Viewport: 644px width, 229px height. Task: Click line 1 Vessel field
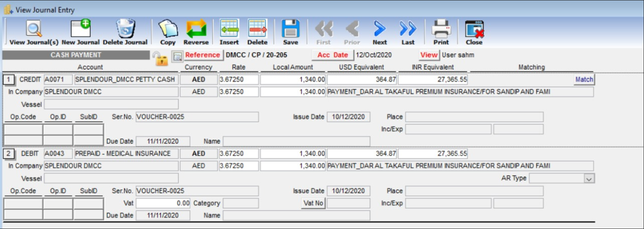(111, 104)
